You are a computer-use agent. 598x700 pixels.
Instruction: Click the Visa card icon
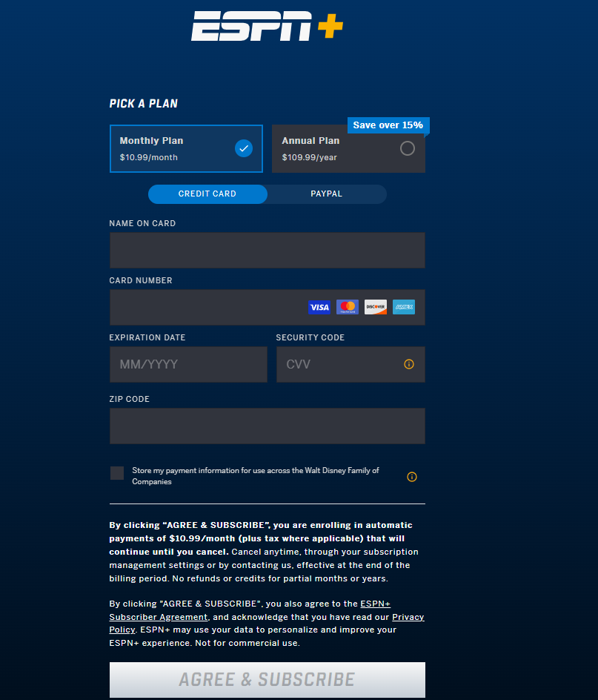coord(319,307)
